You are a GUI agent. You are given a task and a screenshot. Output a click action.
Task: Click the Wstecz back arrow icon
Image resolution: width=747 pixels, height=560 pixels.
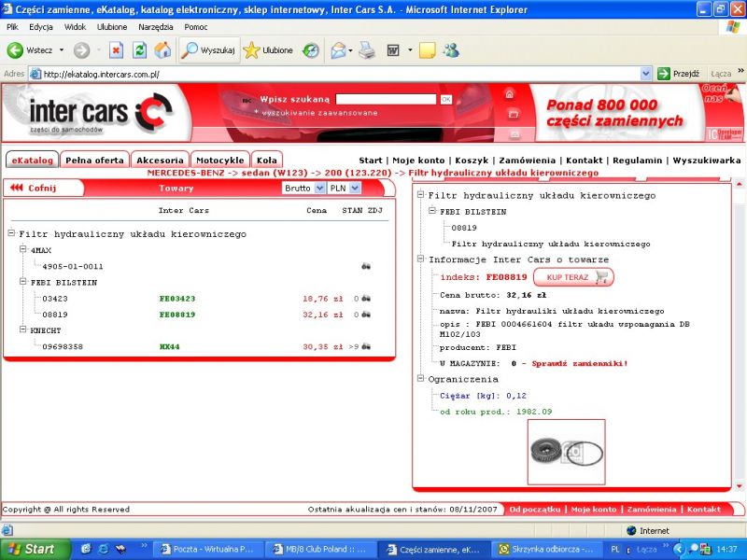[15, 50]
